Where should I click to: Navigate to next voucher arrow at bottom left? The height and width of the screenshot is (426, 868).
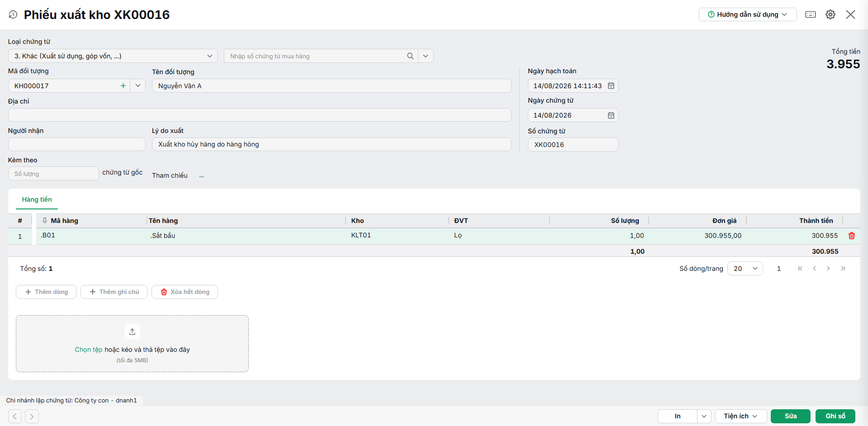[32, 416]
